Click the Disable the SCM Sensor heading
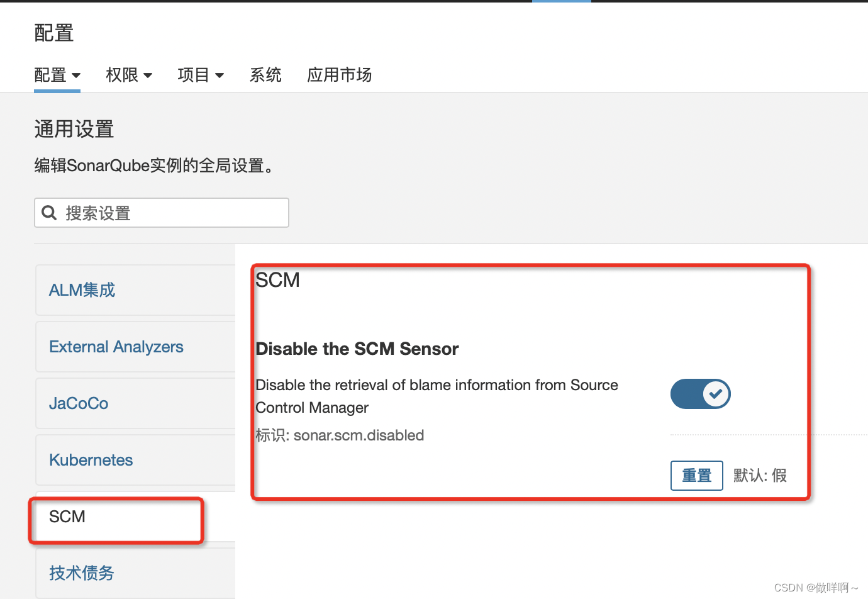The image size is (868, 599). coord(357,349)
